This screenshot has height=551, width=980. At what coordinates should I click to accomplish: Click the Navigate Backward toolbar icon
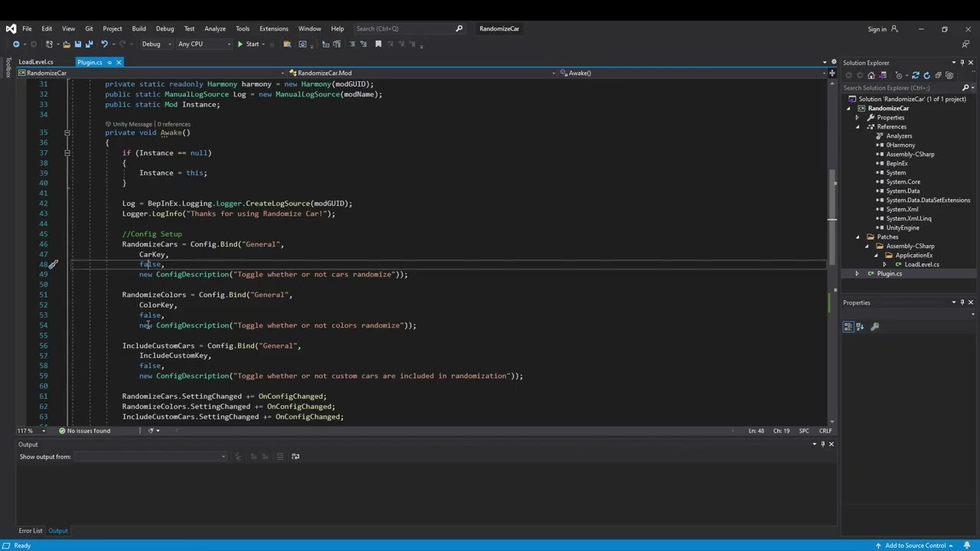click(x=16, y=44)
